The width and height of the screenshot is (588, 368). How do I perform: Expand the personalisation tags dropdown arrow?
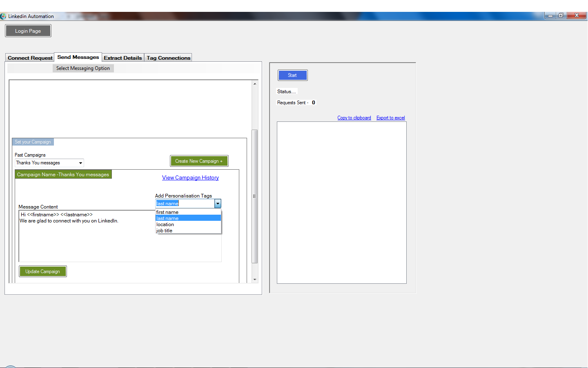point(218,204)
